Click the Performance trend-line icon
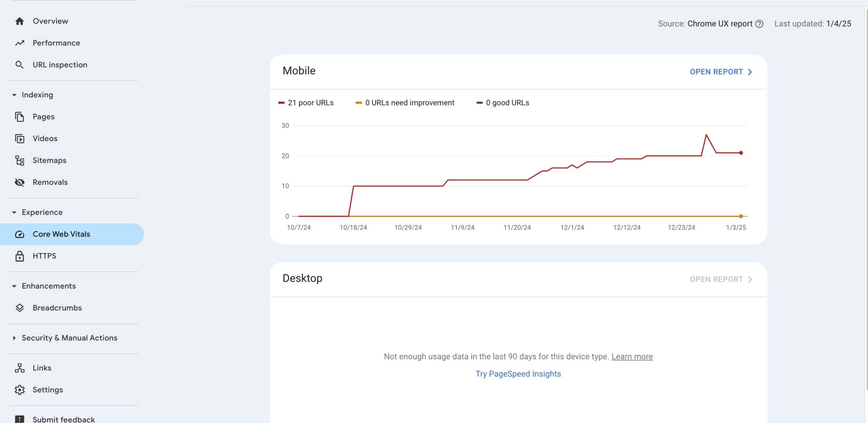This screenshot has height=423, width=868. 20,43
